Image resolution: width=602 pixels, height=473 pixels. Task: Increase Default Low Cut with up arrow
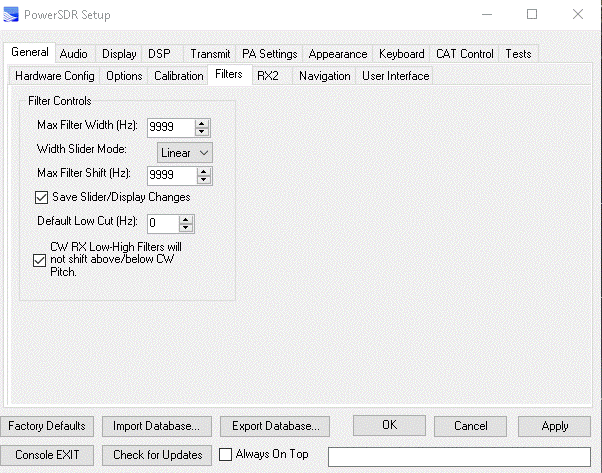[x=186, y=220]
